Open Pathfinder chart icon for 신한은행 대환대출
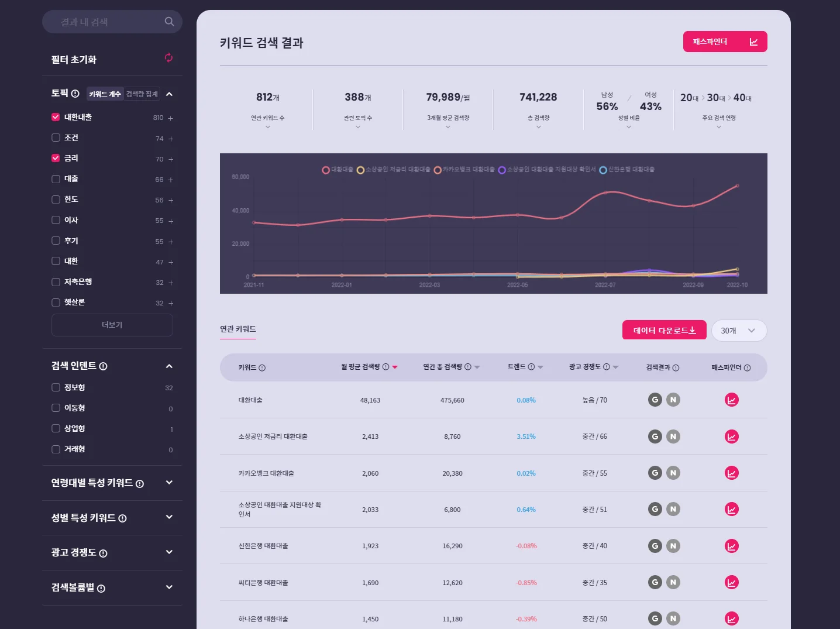This screenshot has height=629, width=840. [x=731, y=546]
